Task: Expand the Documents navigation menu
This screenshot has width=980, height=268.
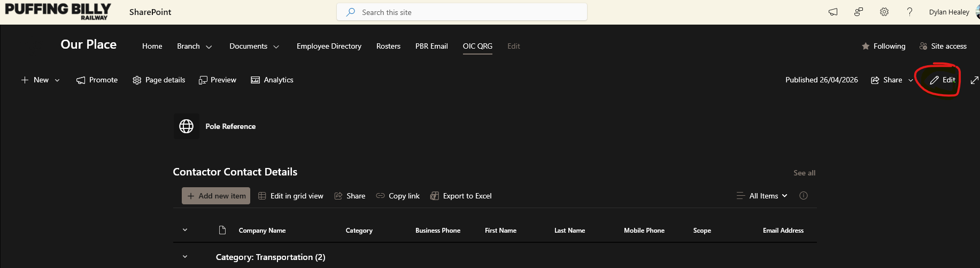Action: pos(254,47)
